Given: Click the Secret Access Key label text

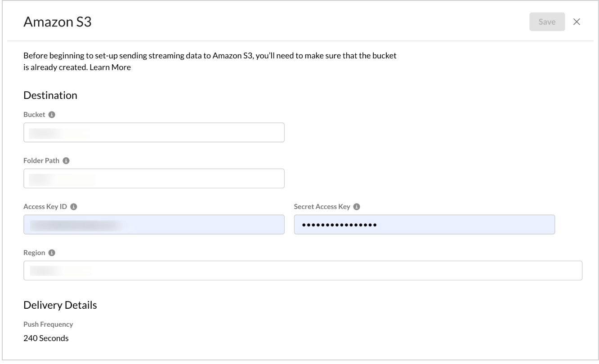Looking at the screenshot, I should click(x=322, y=207).
